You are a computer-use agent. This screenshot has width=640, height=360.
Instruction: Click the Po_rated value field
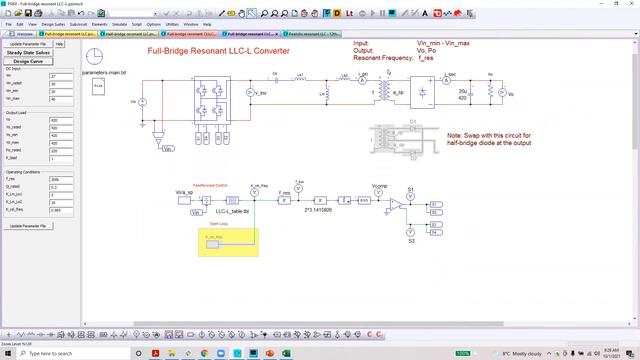[61, 151]
